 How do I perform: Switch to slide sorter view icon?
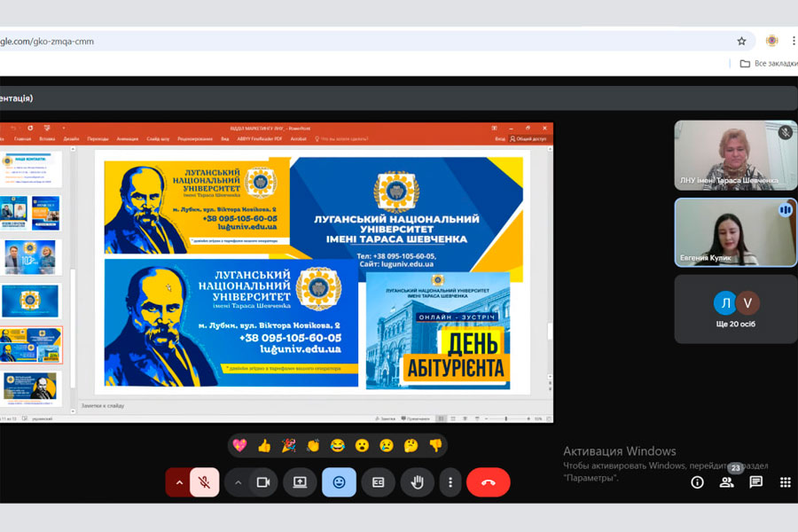[x=453, y=419]
